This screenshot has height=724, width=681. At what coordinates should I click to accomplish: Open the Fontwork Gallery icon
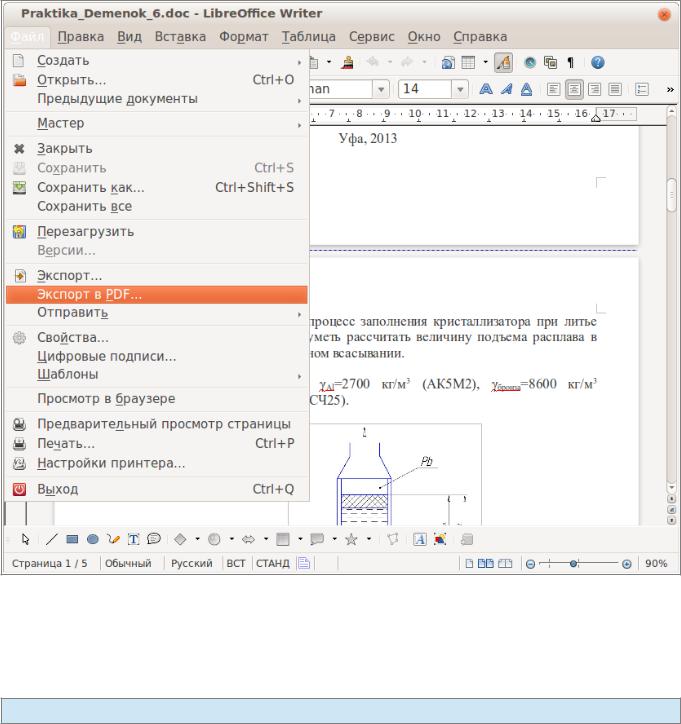[419, 539]
